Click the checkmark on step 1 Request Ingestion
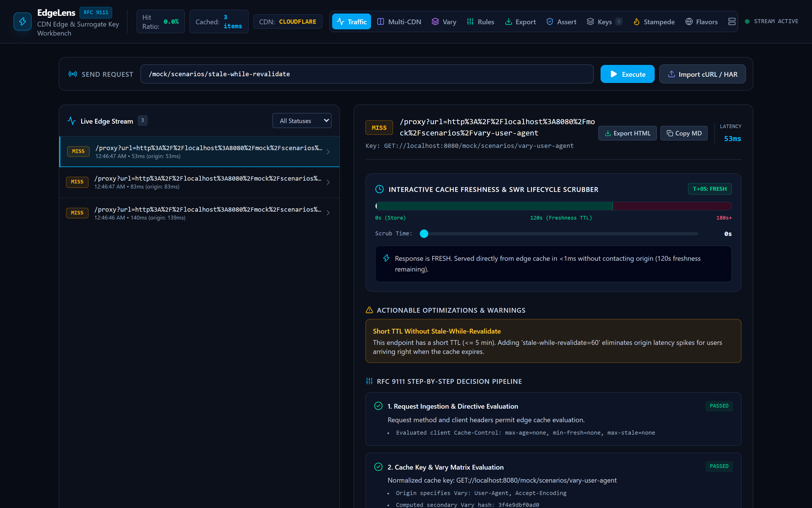Screen dimensions: 812x508 point(378,406)
